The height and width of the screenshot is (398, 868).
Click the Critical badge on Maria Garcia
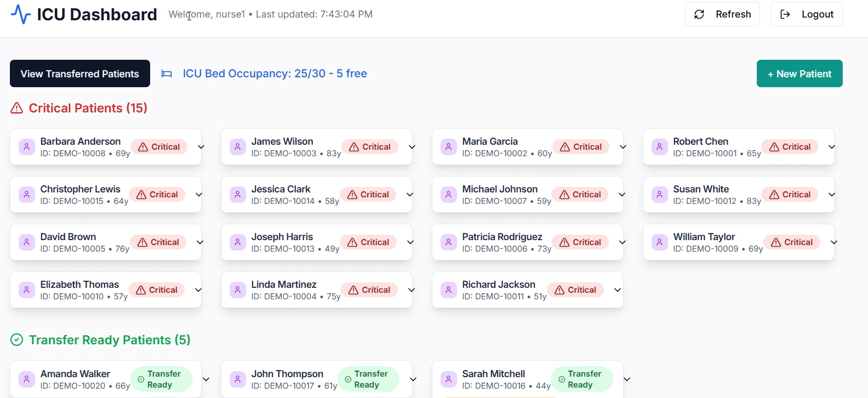pyautogui.click(x=580, y=147)
